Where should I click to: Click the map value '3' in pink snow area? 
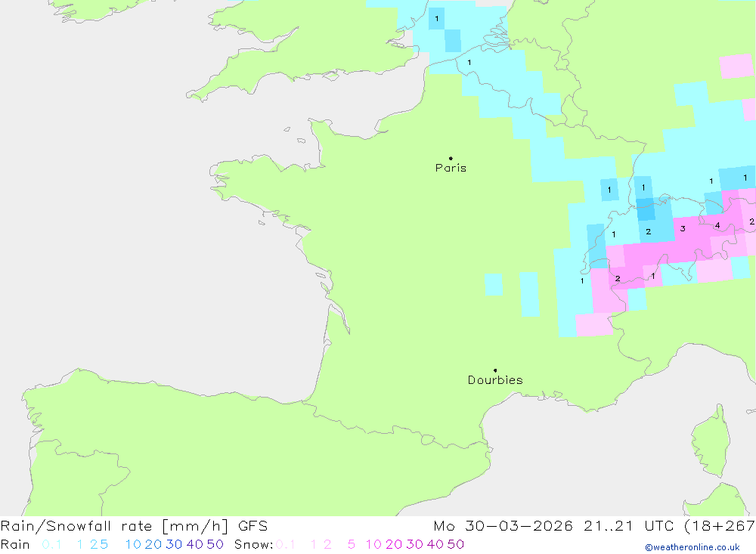click(683, 228)
